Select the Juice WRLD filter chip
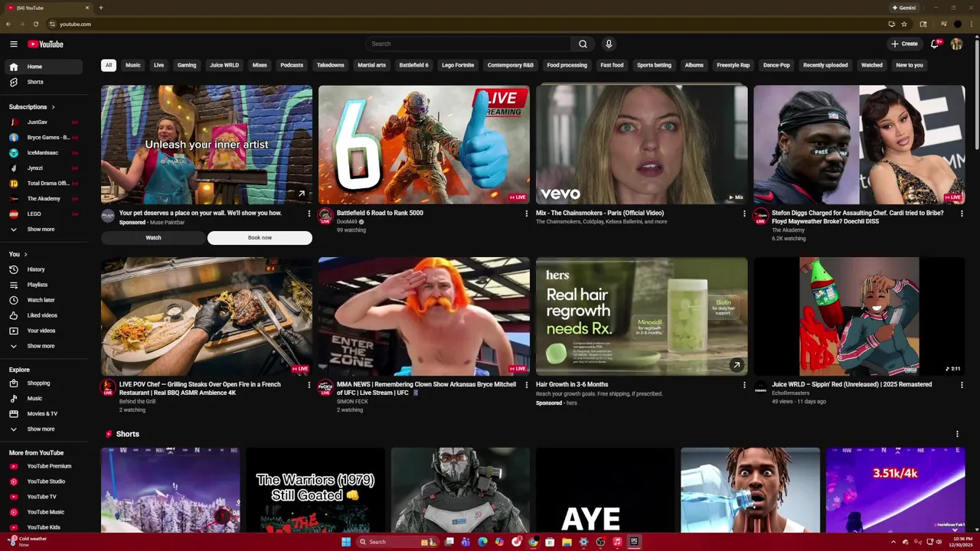 pyautogui.click(x=224, y=65)
